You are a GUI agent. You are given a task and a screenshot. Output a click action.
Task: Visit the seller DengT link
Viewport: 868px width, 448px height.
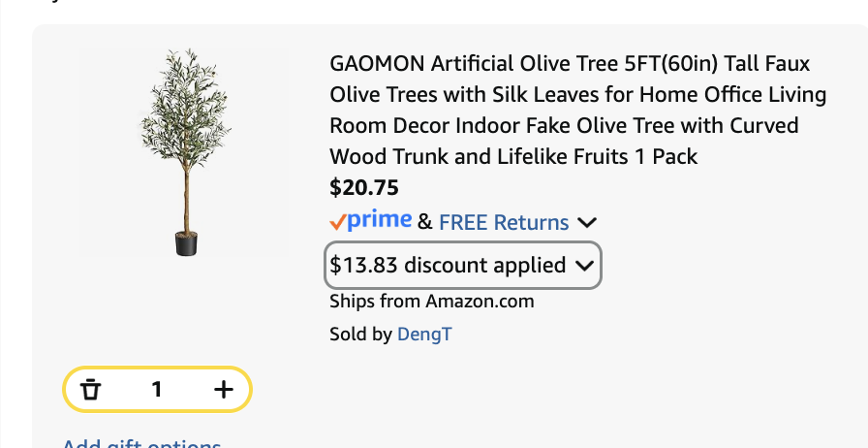tap(424, 335)
